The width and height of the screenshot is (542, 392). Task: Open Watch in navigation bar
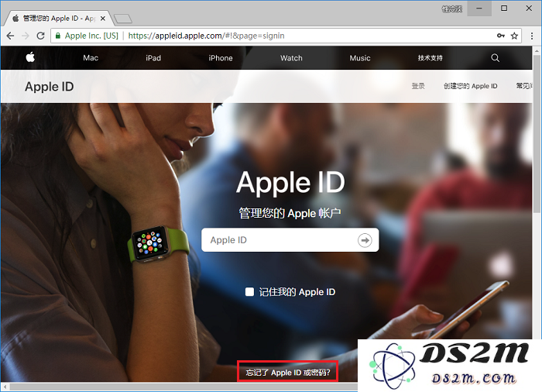pyautogui.click(x=291, y=58)
